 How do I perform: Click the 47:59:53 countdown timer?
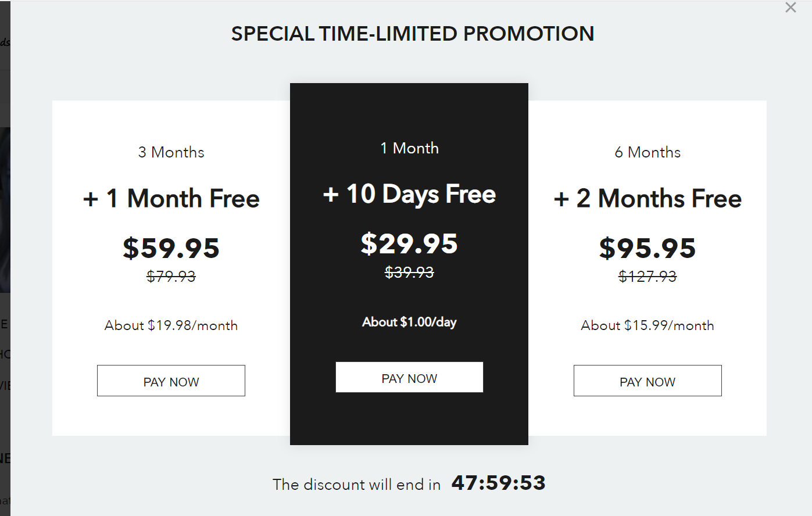tap(499, 483)
